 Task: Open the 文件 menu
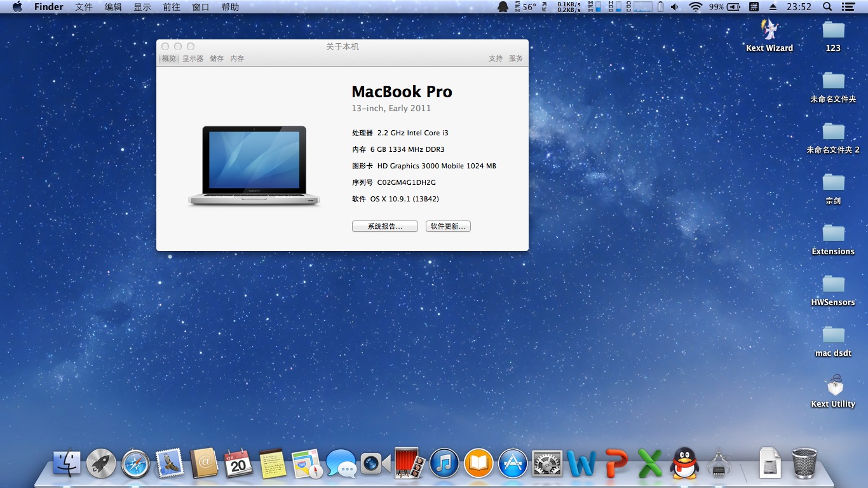pyautogui.click(x=84, y=7)
